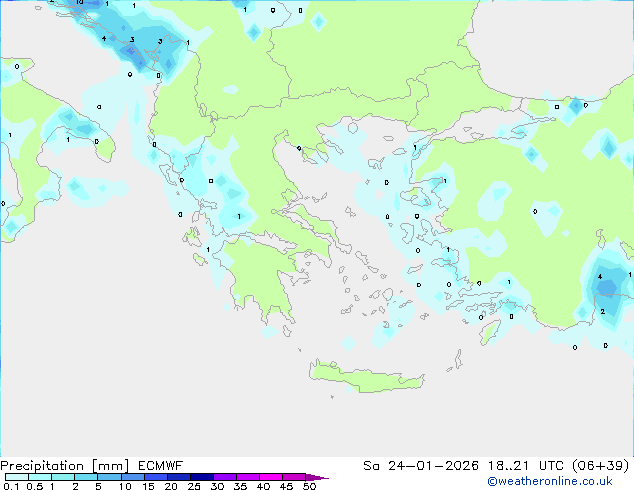634x490 pixels.
Task: Select the 'ECMWF' model label
Action: [x=161, y=466]
